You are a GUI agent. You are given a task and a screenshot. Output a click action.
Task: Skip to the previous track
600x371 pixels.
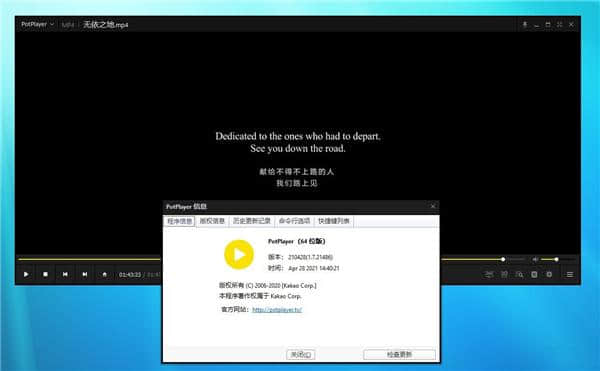click(65, 274)
